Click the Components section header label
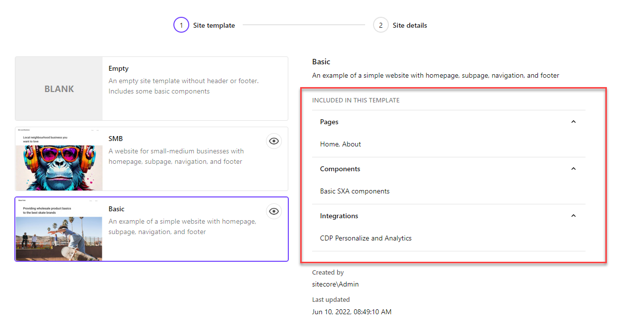This screenshot has height=335, width=644. 340,169
